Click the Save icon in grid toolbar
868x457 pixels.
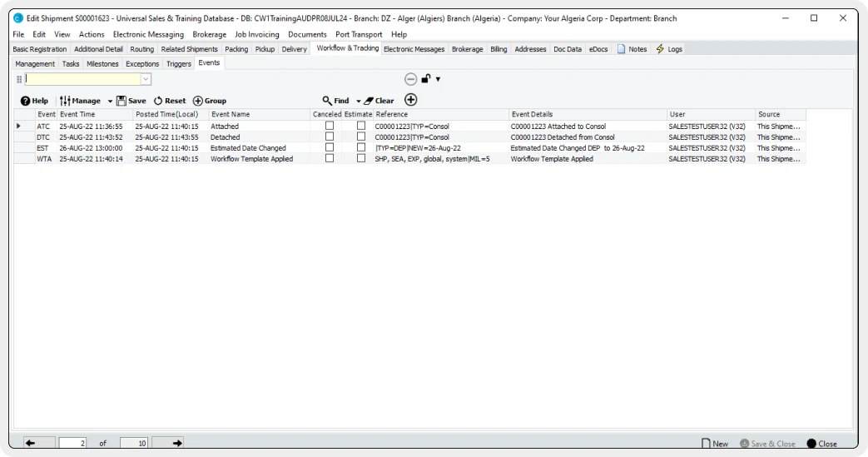pyautogui.click(x=121, y=101)
